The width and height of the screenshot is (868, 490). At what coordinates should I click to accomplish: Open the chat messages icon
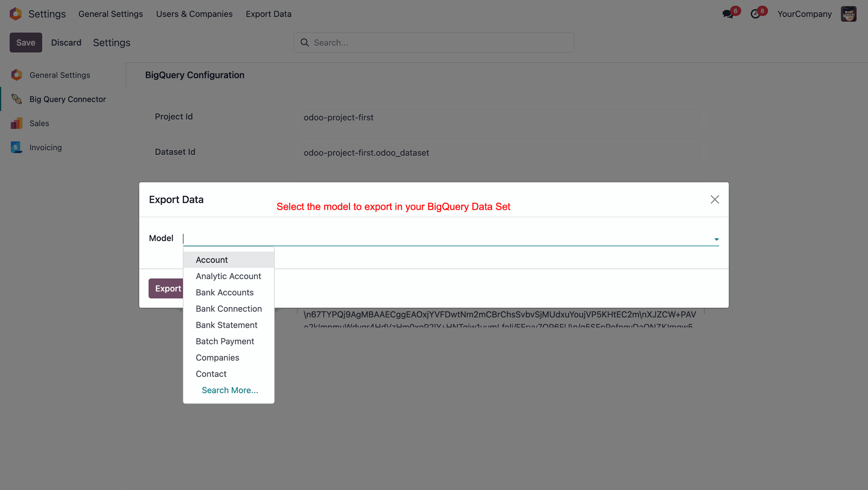pos(727,14)
